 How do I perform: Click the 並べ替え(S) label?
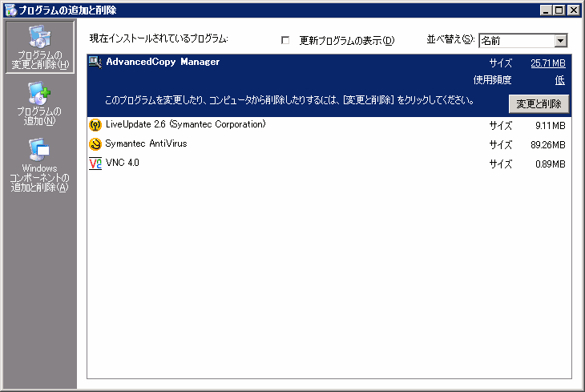pos(450,39)
